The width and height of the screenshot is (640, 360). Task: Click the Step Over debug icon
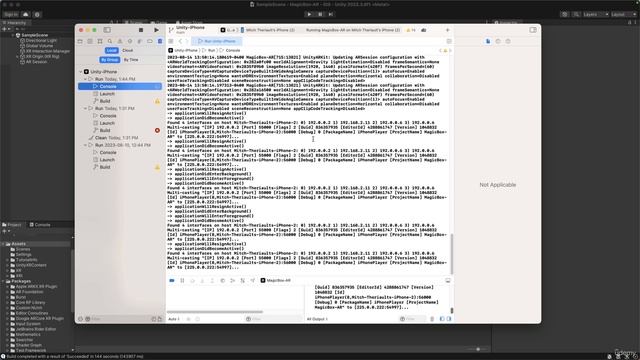pyautogui.click(x=192, y=280)
